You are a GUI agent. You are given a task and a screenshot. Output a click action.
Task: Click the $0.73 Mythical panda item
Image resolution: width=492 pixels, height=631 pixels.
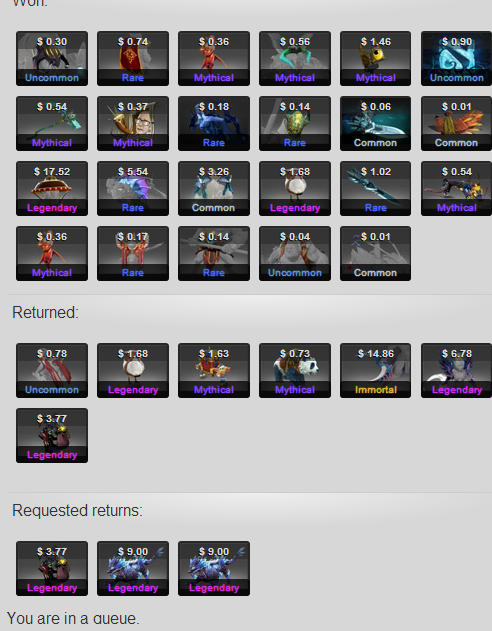click(295, 370)
